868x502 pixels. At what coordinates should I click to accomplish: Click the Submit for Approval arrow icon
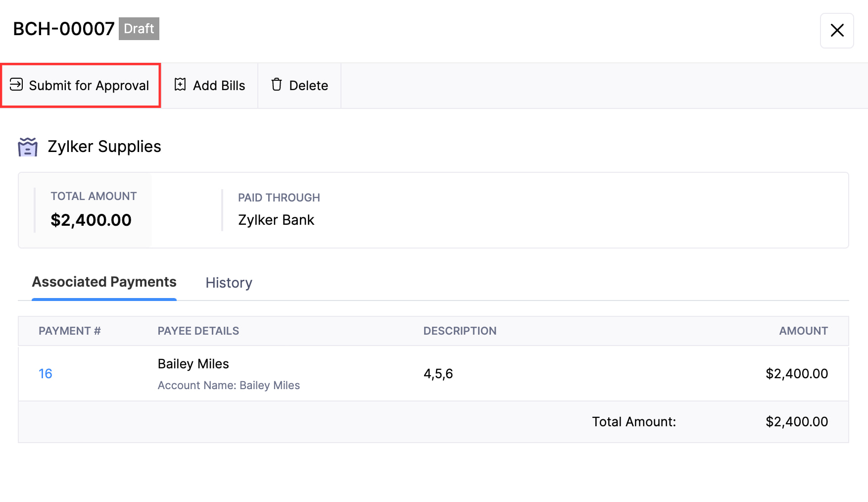16,85
